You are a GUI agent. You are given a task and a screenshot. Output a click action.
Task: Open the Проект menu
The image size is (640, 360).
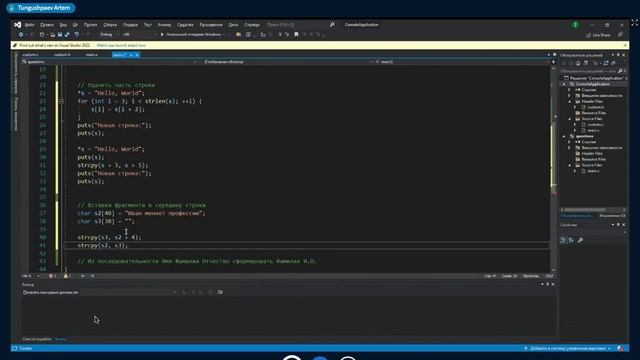coord(91,25)
